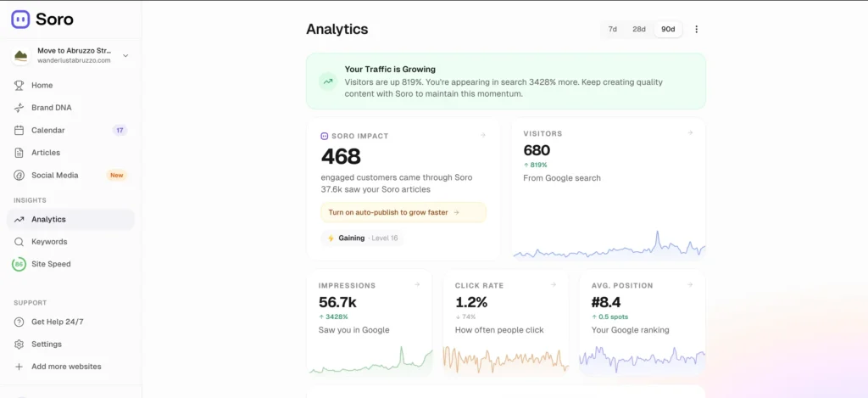The width and height of the screenshot is (868, 398).
Task: Open Settings from sidebar
Action: tap(70, 345)
